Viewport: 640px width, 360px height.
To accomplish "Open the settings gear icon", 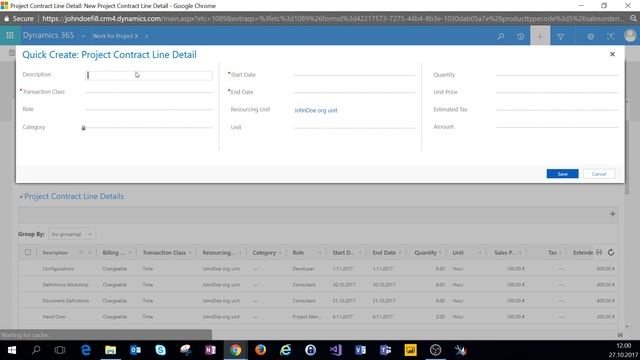I will click(591, 36).
